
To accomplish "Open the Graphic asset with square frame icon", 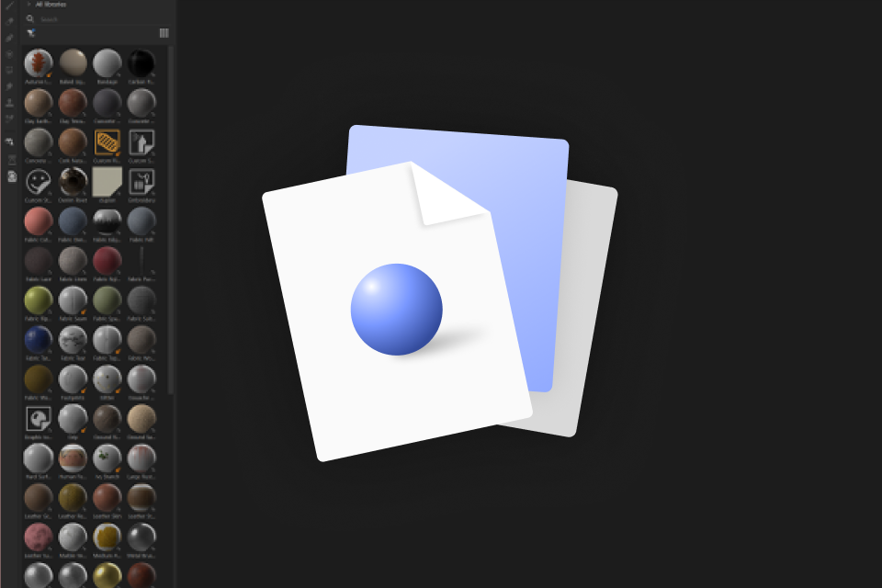I will (x=39, y=418).
